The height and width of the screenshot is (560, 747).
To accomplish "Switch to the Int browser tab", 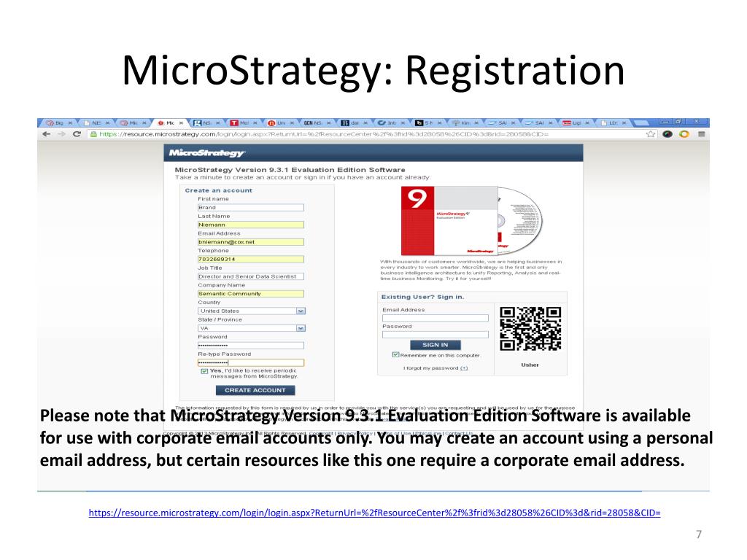I will pyautogui.click(x=391, y=122).
